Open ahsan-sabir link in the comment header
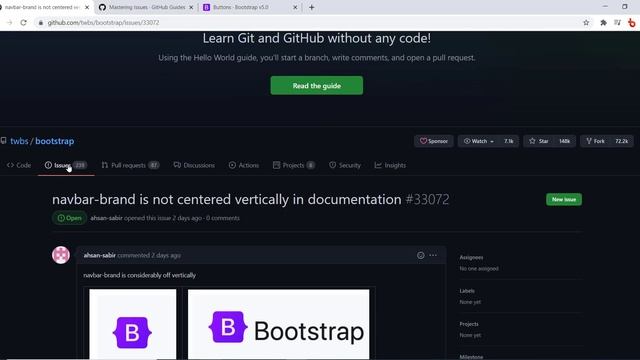Image resolution: width=640 pixels, height=360 pixels. pos(99,255)
